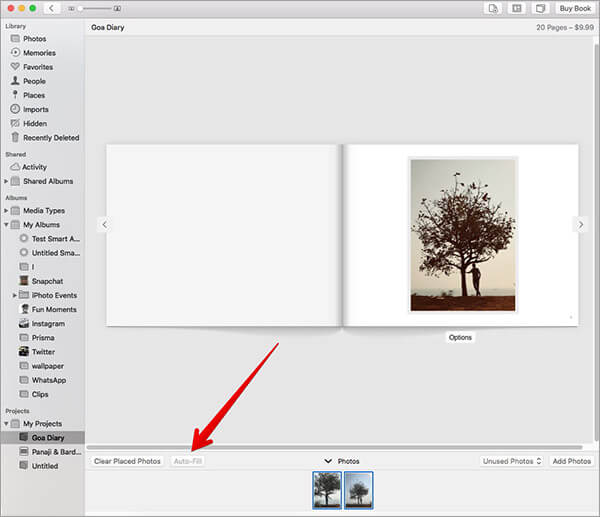Go to the previous page spread
This screenshot has width=600, height=517.
(104, 225)
